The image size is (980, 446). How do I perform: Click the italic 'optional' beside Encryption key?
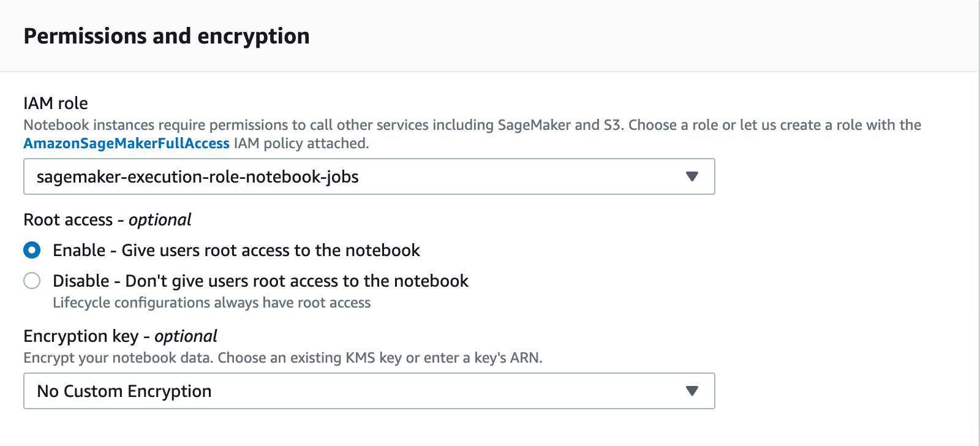coord(186,336)
